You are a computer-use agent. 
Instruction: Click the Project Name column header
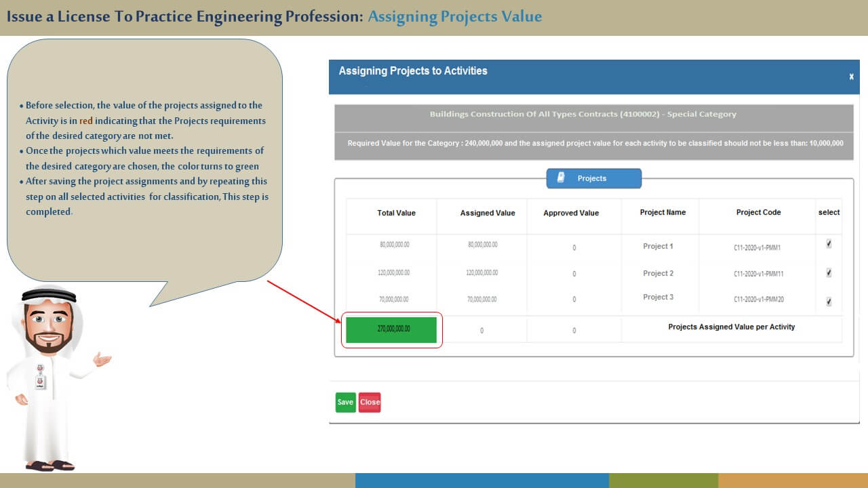point(663,212)
